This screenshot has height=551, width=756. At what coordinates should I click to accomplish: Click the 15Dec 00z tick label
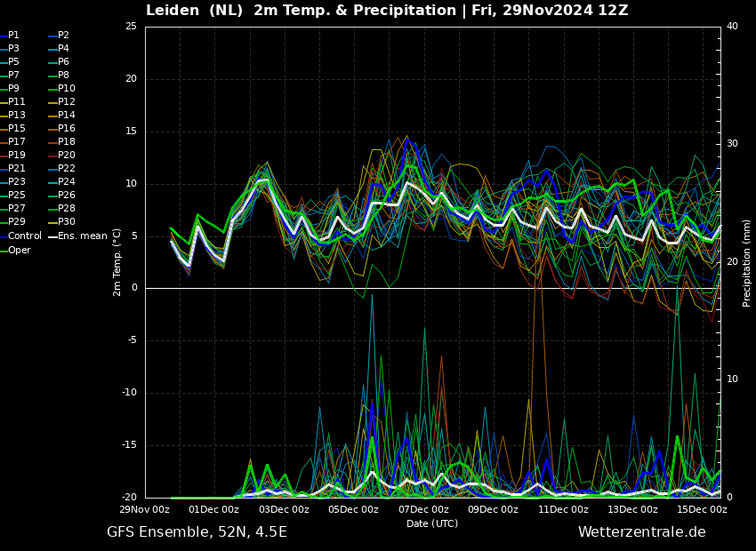pyautogui.click(x=703, y=509)
